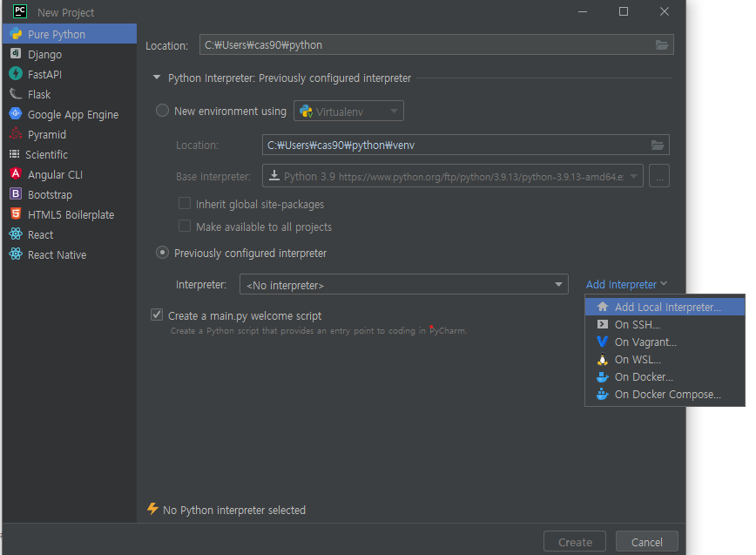Viewport: 756px width, 555px height.
Task: Select Django project type
Action: tap(70, 55)
